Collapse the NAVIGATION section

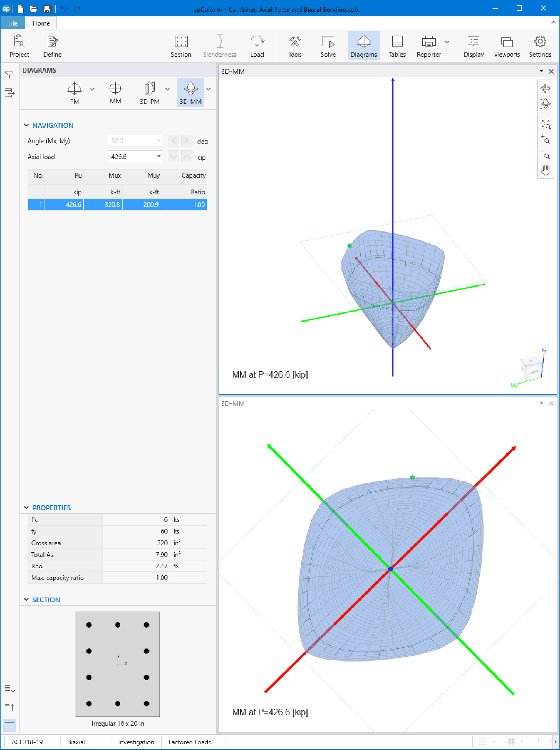tap(26, 125)
